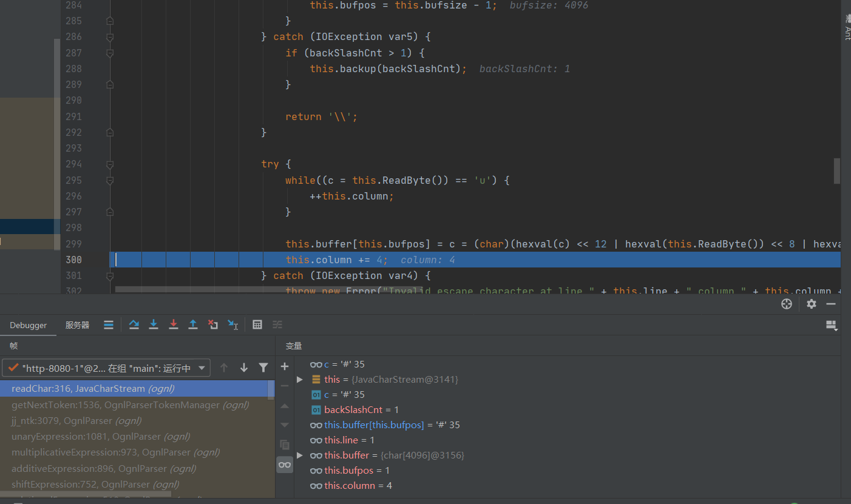Select the local variable c = '#' 35

[x=337, y=395]
